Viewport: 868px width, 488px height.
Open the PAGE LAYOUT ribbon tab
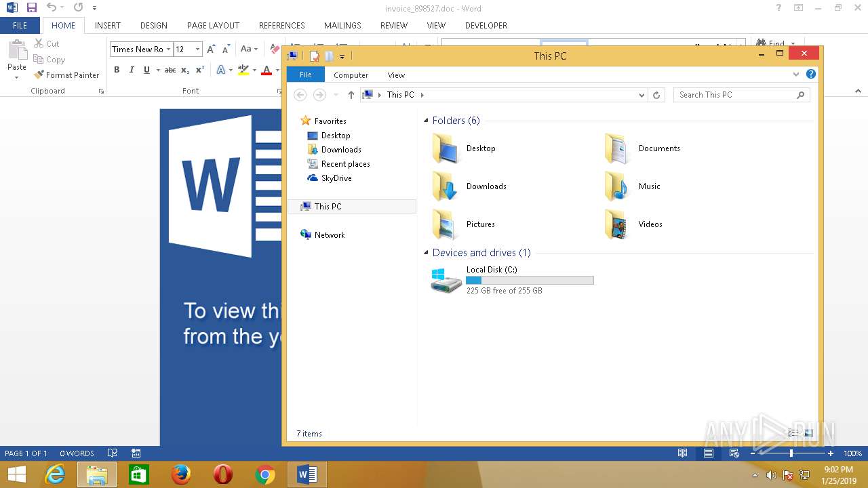213,25
